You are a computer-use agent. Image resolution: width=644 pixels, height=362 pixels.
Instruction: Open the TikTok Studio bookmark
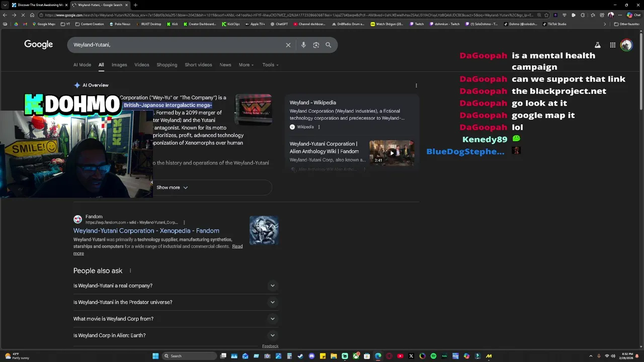(554, 24)
